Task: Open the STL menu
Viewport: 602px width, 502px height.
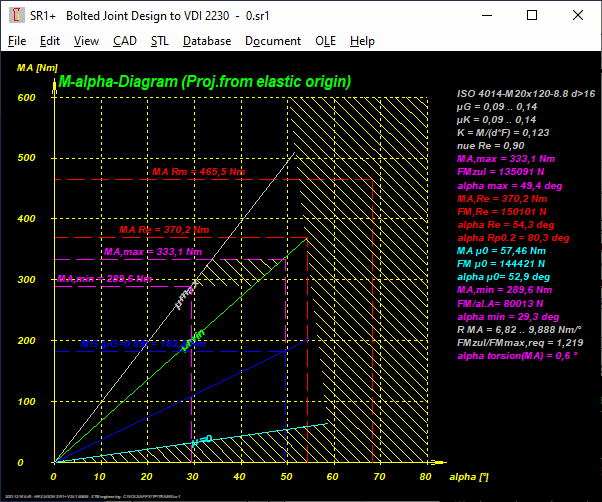Action: point(160,41)
